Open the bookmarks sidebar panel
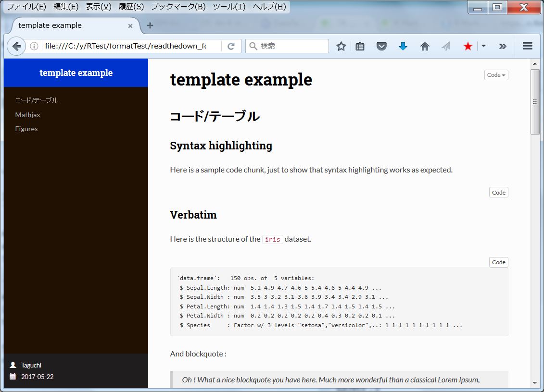Screen dimensions: 544x392 coord(360,46)
